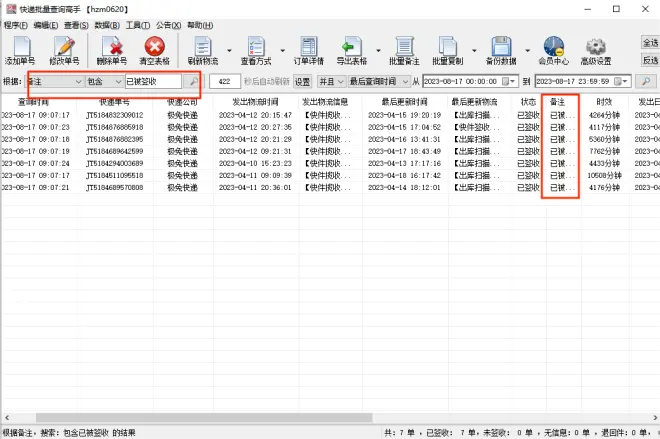Expand the 备注 search field dropdown
660x439 pixels.
coord(78,81)
